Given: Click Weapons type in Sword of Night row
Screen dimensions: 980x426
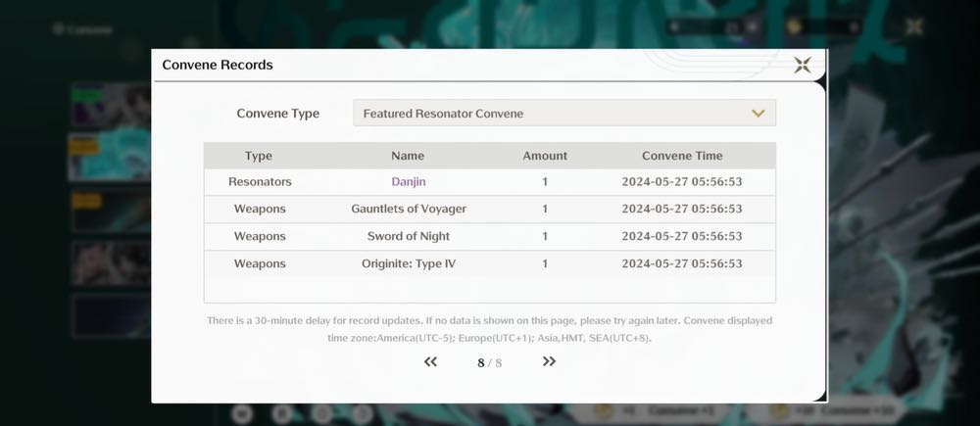Looking at the screenshot, I should (260, 236).
